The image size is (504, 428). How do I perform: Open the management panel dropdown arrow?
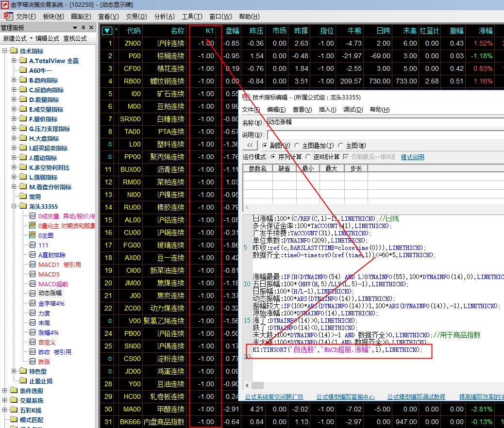point(75,28)
